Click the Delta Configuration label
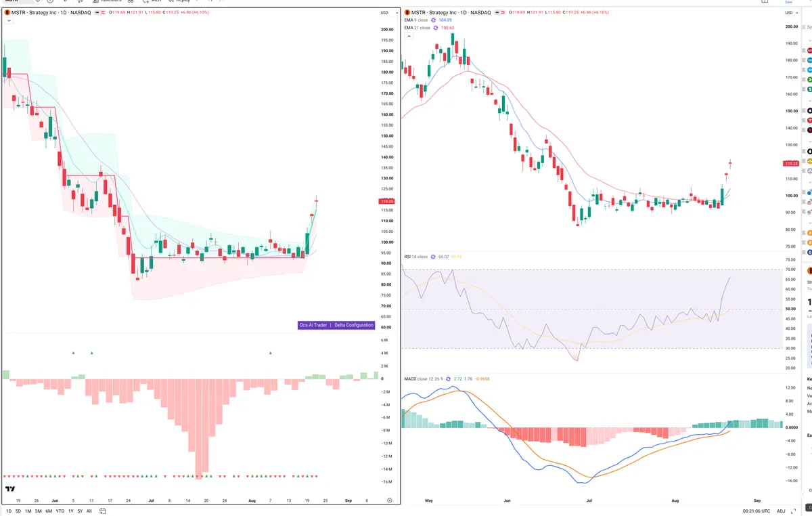Viewport: 812px width, 516px height. (354, 325)
